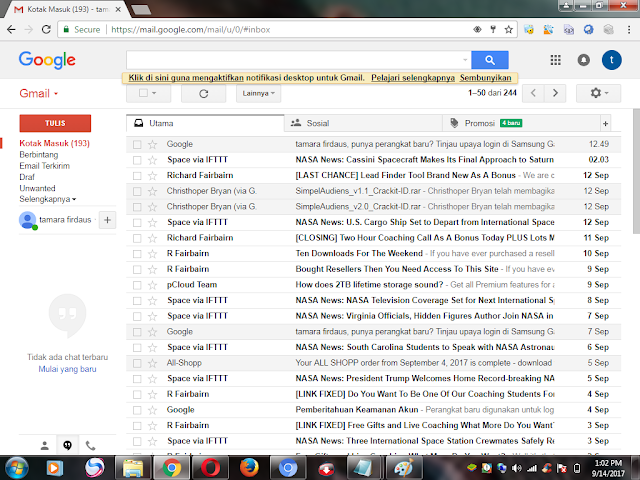The image size is (640, 480).
Task: Click the Google logo
Action: click(x=47, y=60)
